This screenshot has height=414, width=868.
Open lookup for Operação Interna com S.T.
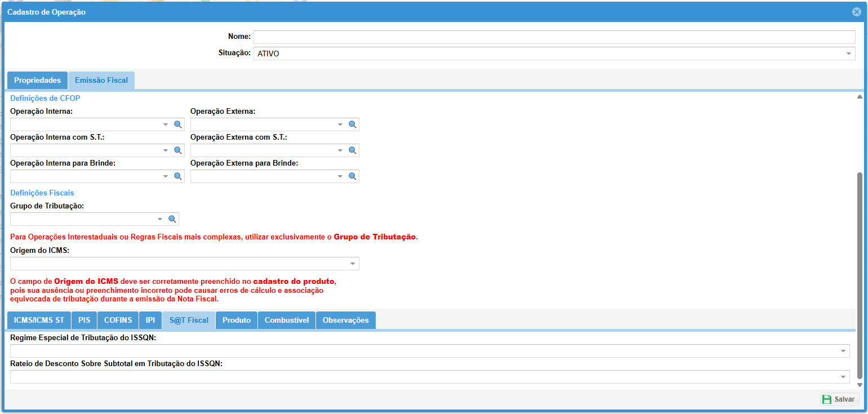[177, 150]
